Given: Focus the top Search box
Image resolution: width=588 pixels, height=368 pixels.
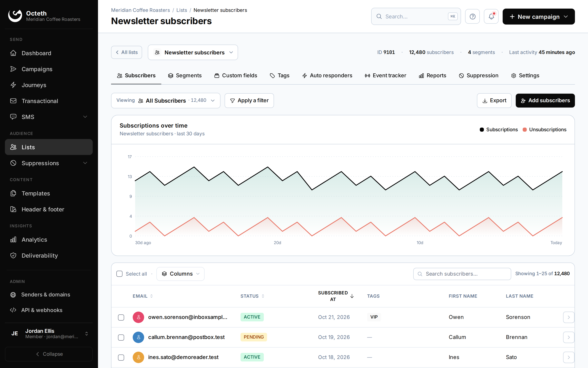Looking at the screenshot, I should tap(416, 17).
